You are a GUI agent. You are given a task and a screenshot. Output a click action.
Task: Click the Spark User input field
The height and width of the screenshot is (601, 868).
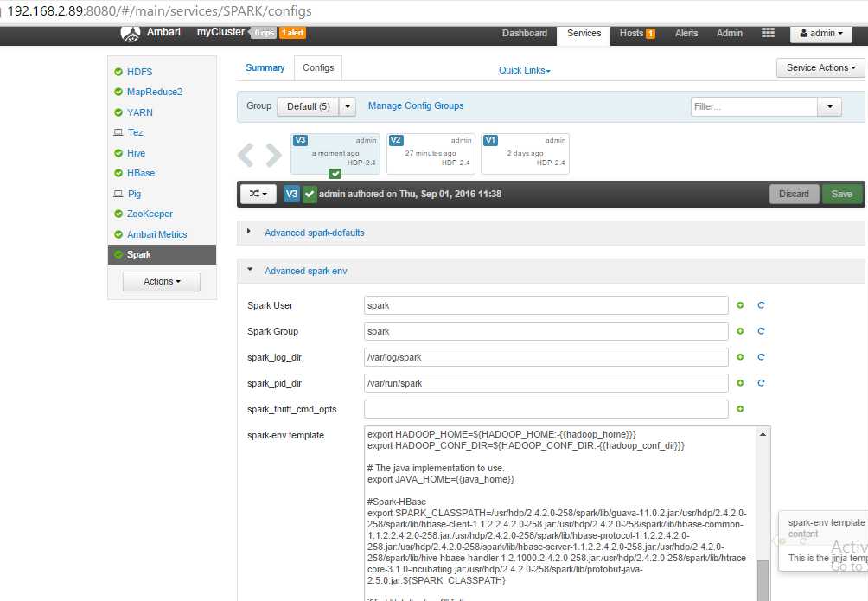point(546,305)
